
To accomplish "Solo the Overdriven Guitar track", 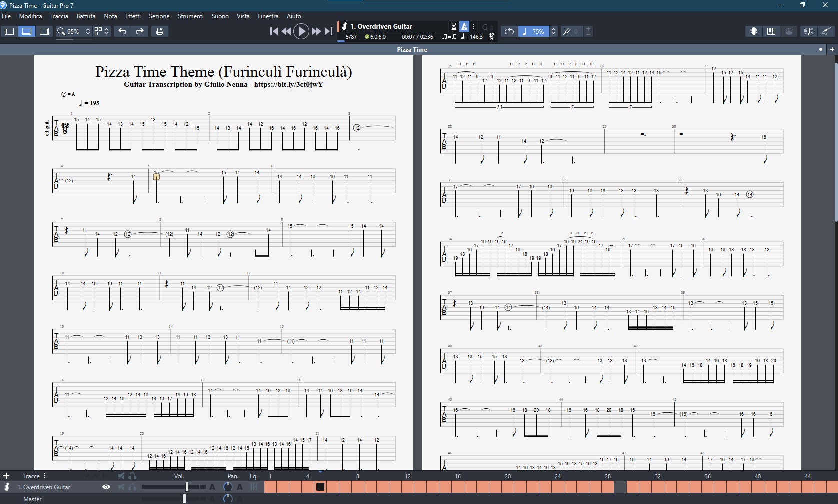I will coord(132,487).
